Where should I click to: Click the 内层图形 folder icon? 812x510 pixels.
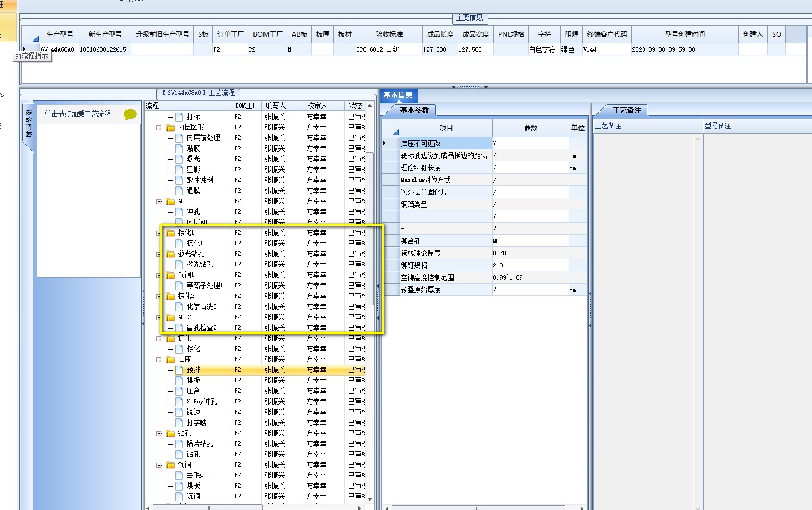171,127
